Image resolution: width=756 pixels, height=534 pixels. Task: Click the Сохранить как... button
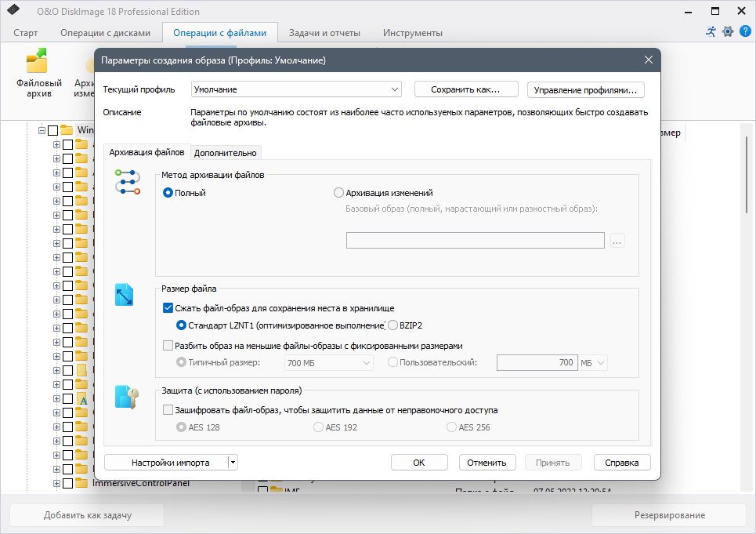point(466,89)
